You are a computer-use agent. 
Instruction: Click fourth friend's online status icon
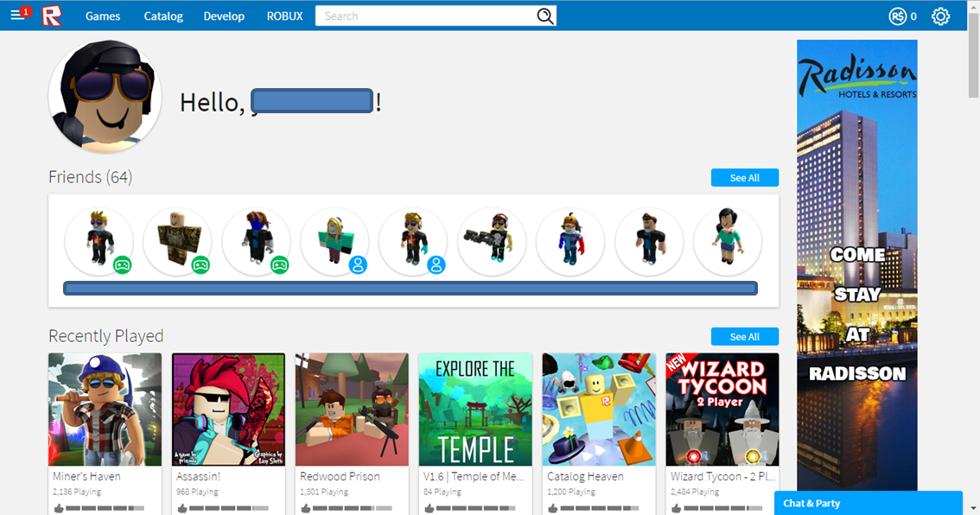pyautogui.click(x=358, y=265)
